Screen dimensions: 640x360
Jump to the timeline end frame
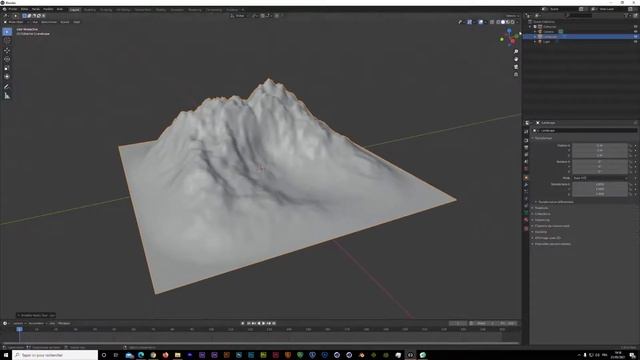274,323
